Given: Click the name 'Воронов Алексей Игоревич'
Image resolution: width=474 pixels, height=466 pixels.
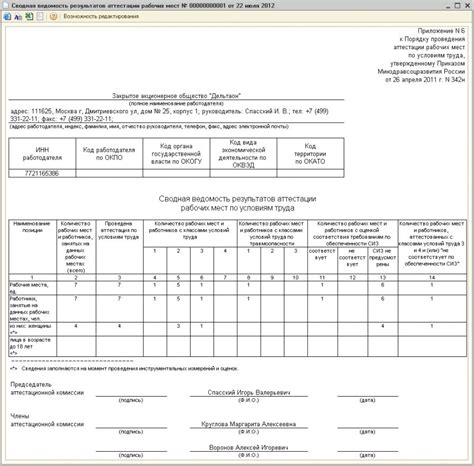Looking at the screenshot, I should point(249,447).
